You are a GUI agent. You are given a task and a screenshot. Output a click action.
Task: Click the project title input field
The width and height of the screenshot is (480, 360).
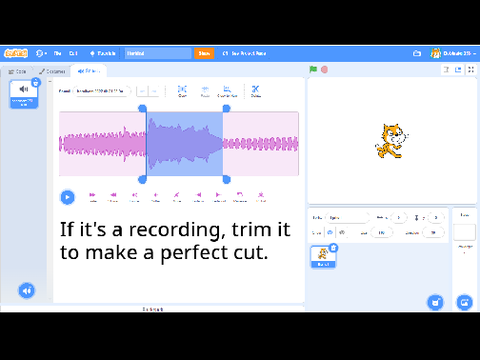click(158, 53)
